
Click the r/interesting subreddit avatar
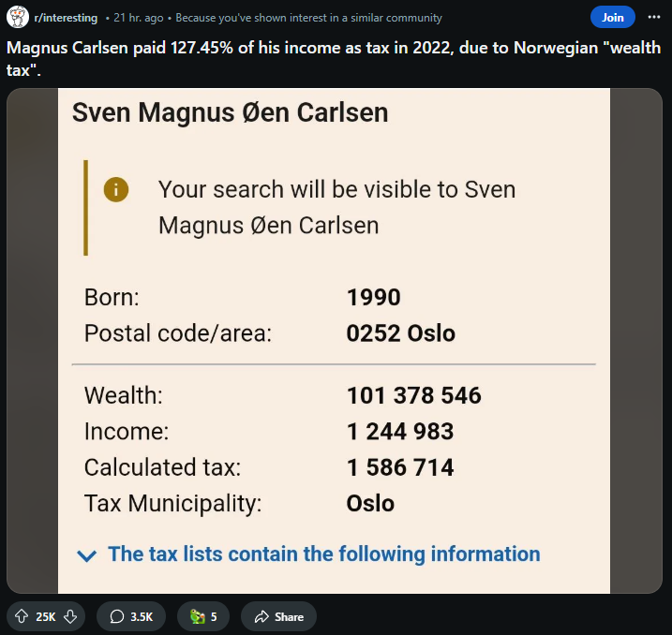[x=18, y=17]
